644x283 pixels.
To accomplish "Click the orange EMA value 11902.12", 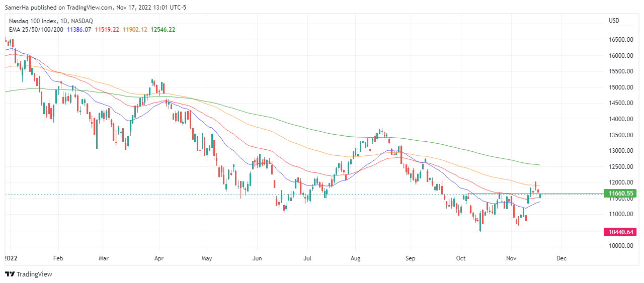I will point(135,30).
